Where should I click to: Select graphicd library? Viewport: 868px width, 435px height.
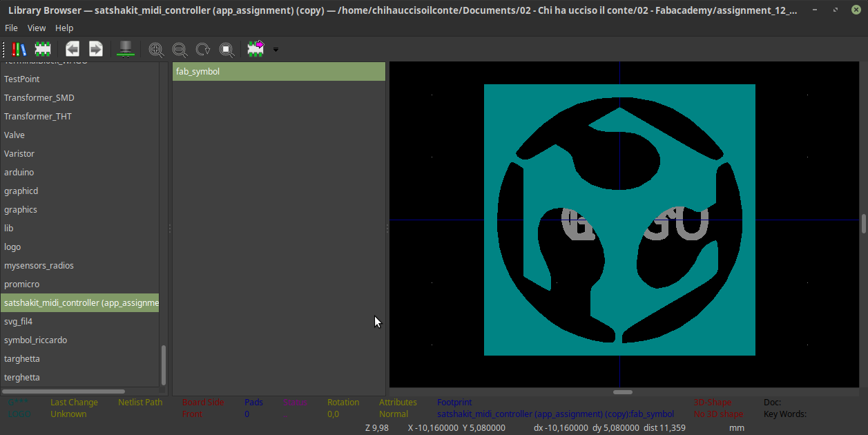[79, 191]
